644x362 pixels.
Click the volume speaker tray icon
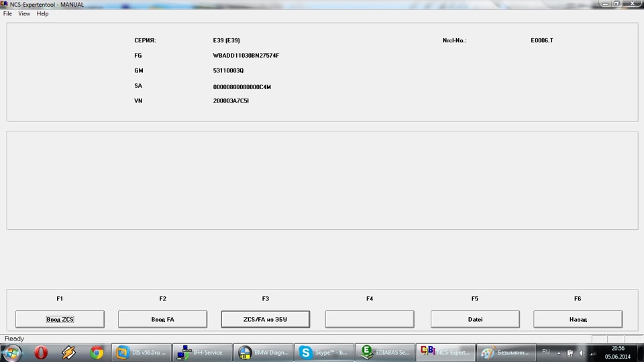click(582, 353)
